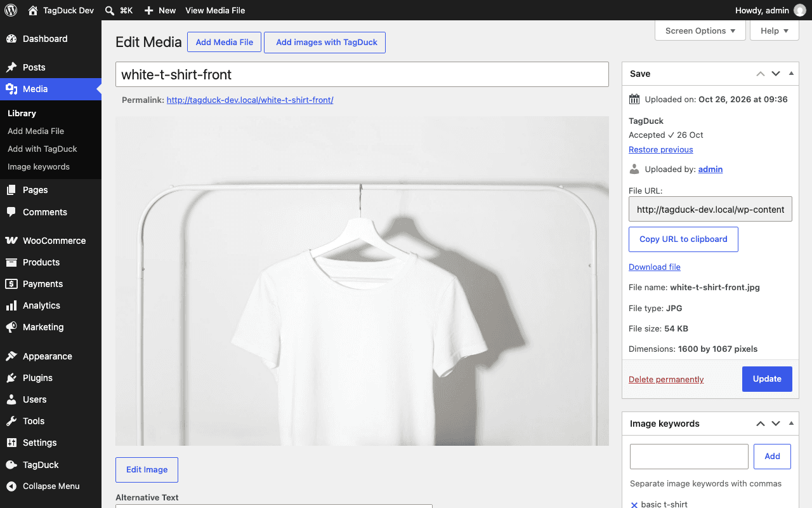812x508 pixels.
Task: Click the Payments icon in sidebar
Action: 11,284
